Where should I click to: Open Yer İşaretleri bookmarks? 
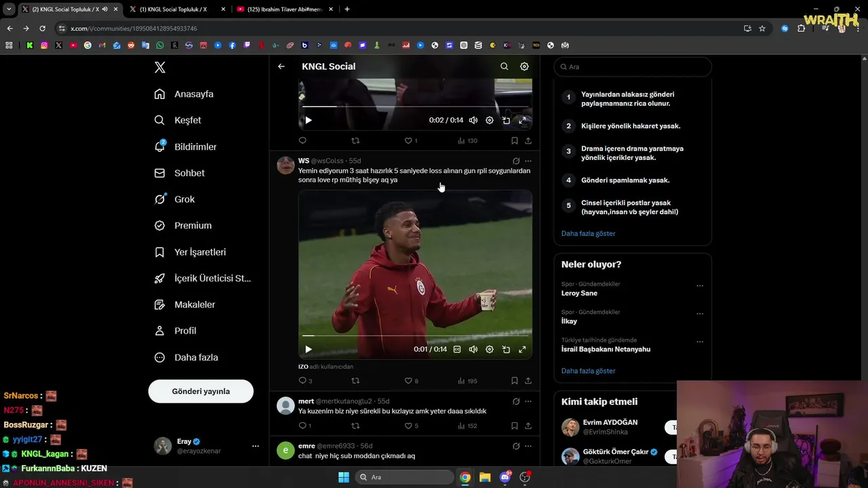(x=190, y=252)
